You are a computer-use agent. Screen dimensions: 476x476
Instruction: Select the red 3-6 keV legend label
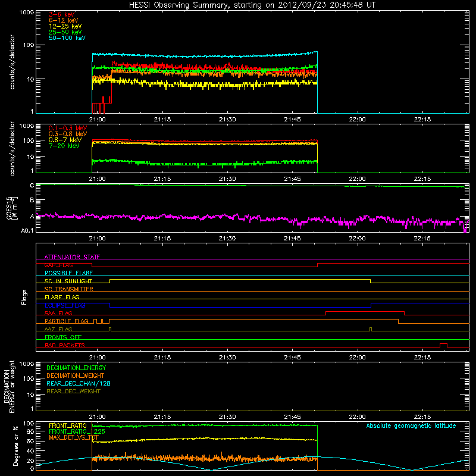tap(62, 14)
